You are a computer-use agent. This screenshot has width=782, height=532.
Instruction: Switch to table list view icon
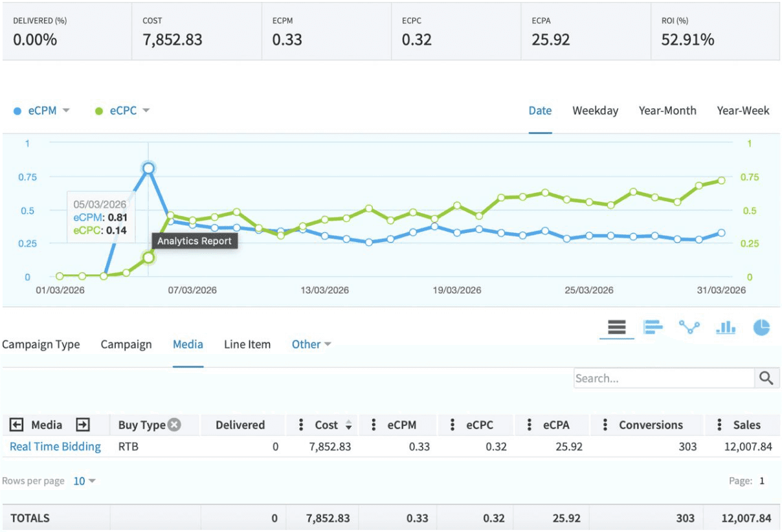coord(617,328)
